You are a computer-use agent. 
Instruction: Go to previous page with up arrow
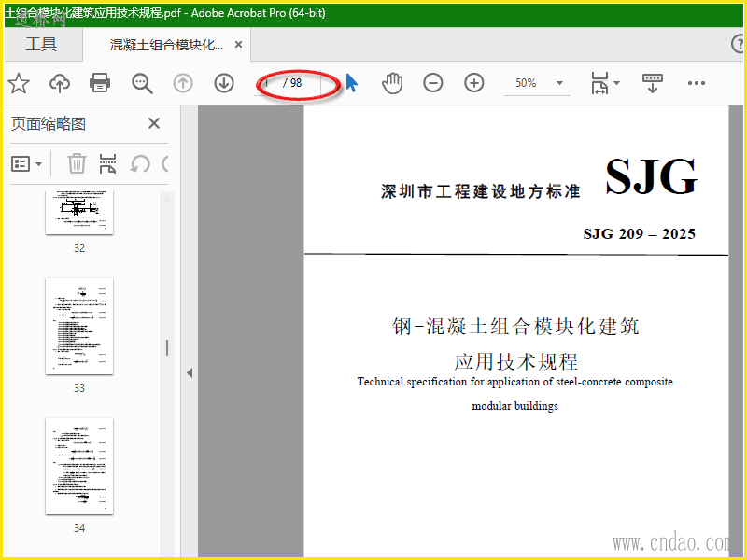click(x=183, y=83)
